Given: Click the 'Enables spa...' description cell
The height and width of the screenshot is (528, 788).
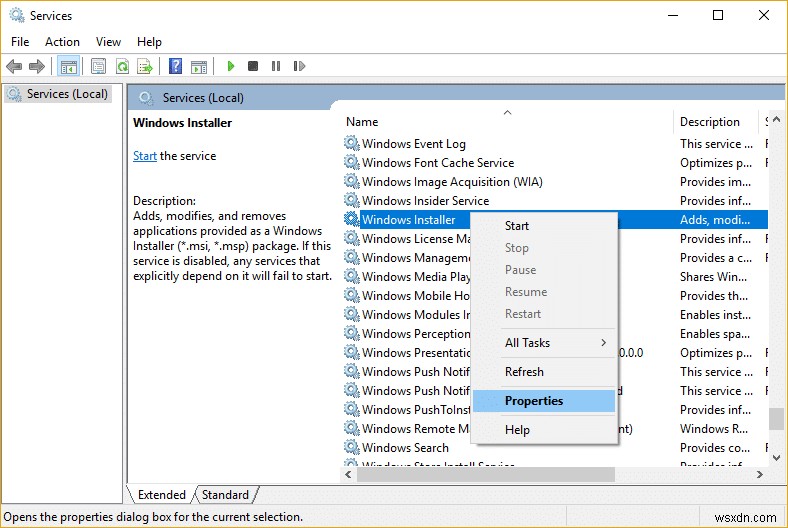Looking at the screenshot, I should tap(715, 334).
